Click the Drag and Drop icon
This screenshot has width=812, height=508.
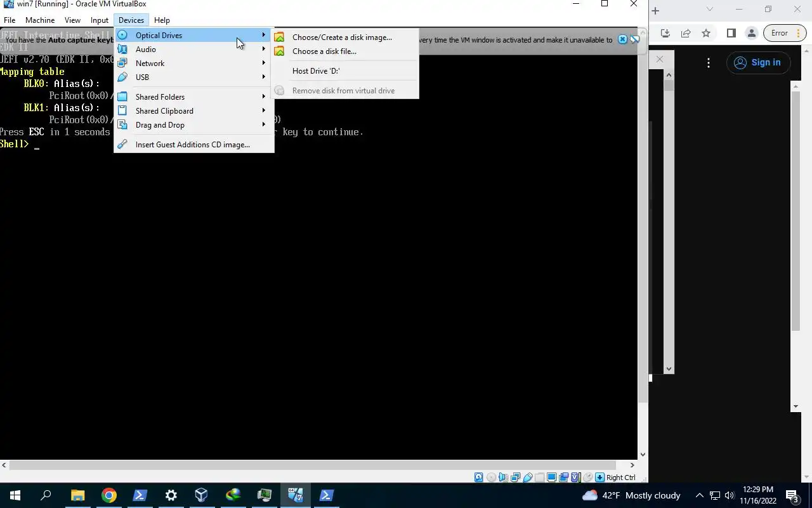(x=122, y=124)
